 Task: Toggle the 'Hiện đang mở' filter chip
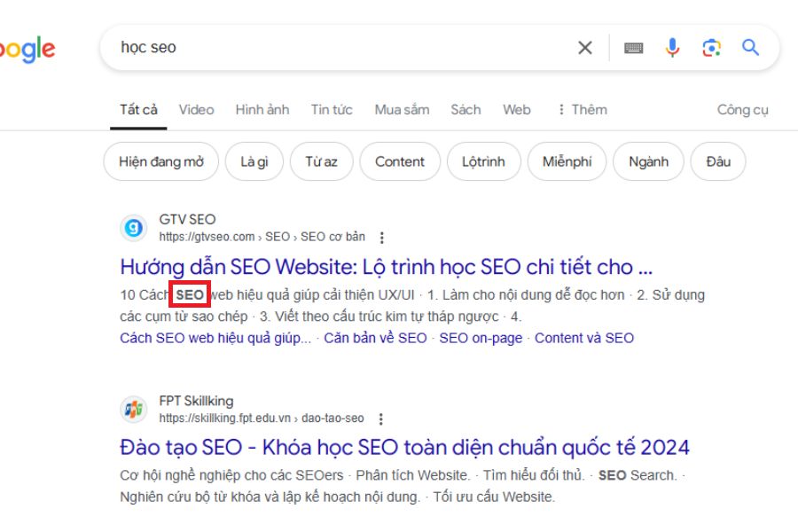tap(160, 161)
